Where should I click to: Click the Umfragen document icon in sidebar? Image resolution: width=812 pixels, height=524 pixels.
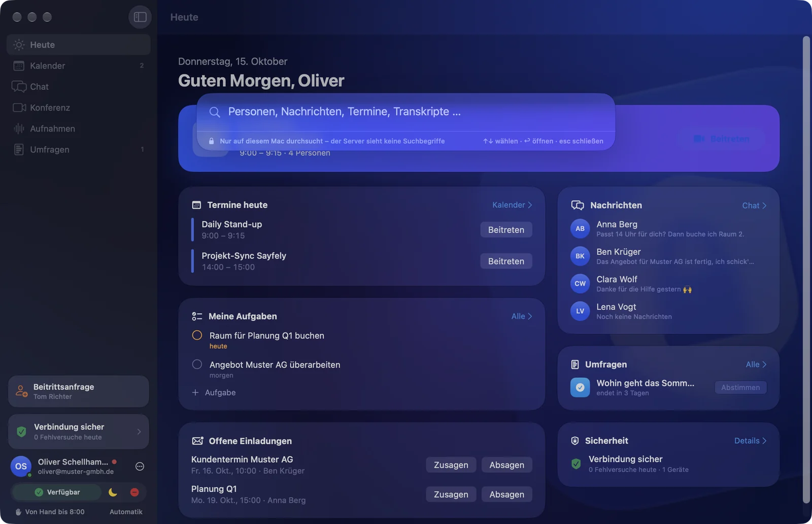pyautogui.click(x=19, y=149)
